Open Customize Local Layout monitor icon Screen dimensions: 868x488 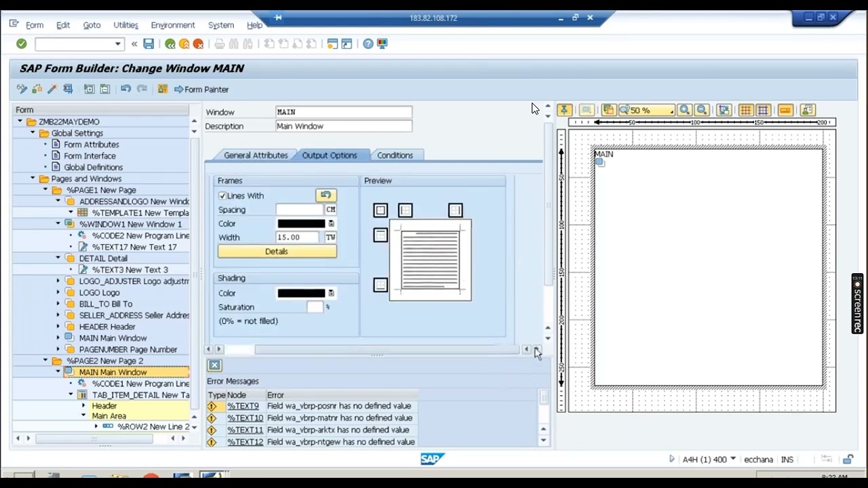coord(382,44)
